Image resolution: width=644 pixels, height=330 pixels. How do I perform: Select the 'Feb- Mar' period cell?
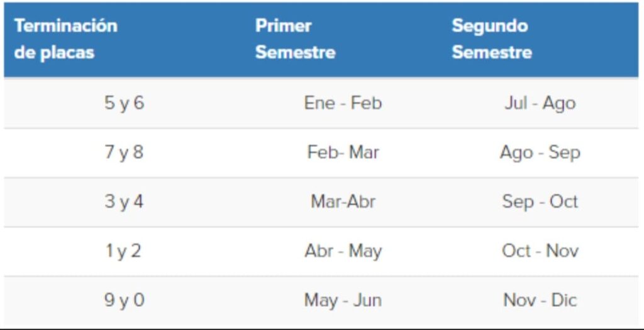point(343,152)
